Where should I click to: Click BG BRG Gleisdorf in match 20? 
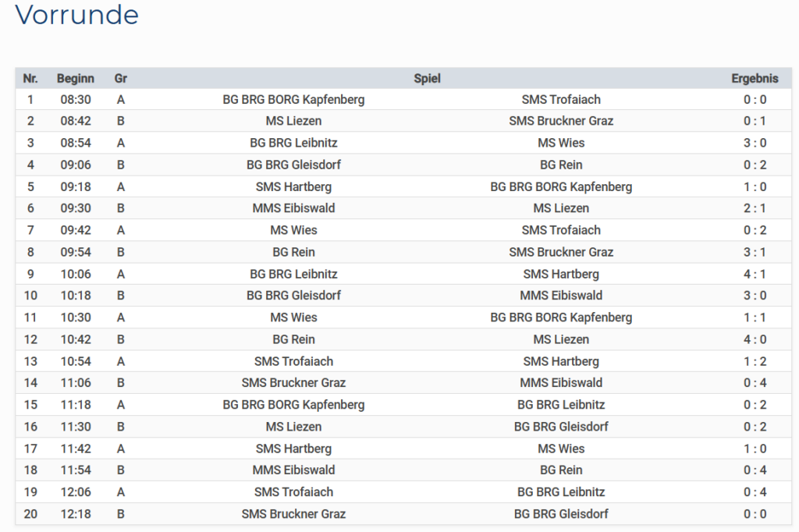point(561,514)
